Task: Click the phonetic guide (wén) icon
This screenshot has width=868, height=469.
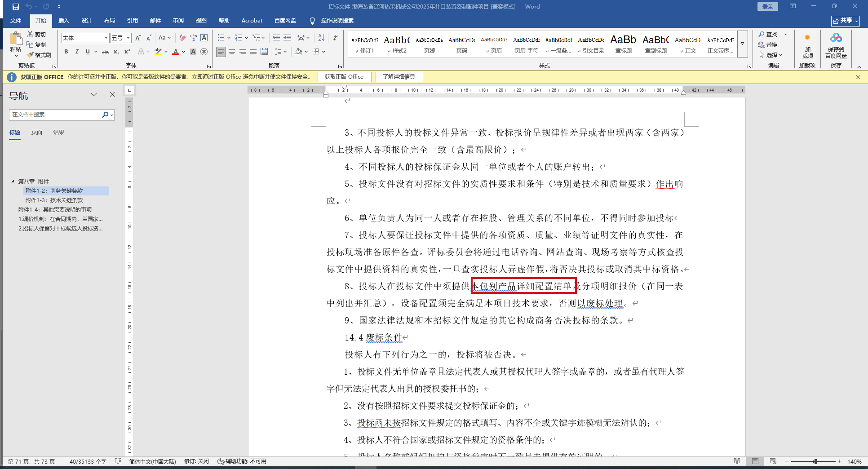Action: tap(193, 38)
